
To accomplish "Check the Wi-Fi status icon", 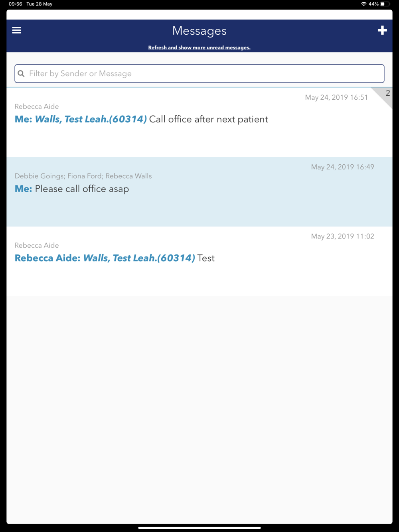I will point(363,4).
